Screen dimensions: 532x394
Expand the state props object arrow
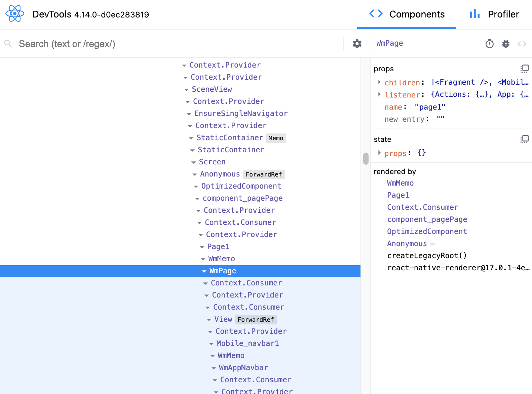379,153
